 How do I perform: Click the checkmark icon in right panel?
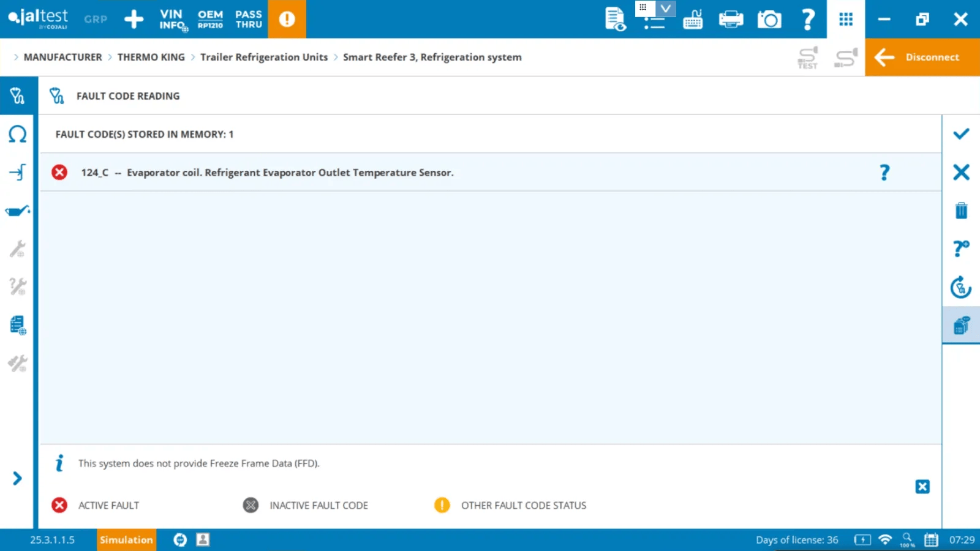[961, 133]
